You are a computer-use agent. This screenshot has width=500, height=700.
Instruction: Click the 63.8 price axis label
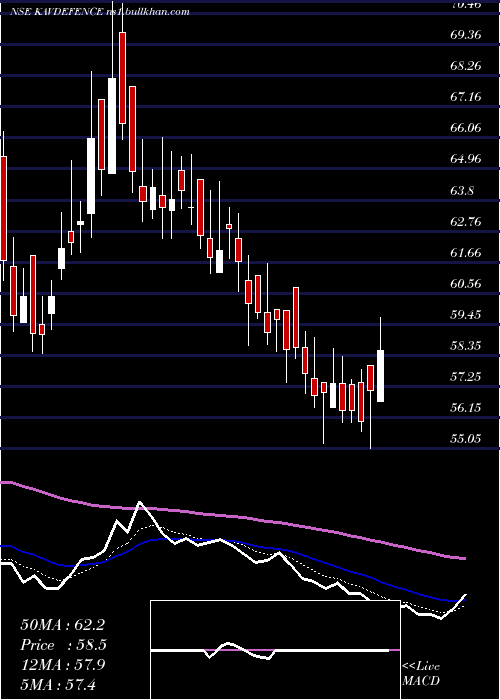coord(462,190)
